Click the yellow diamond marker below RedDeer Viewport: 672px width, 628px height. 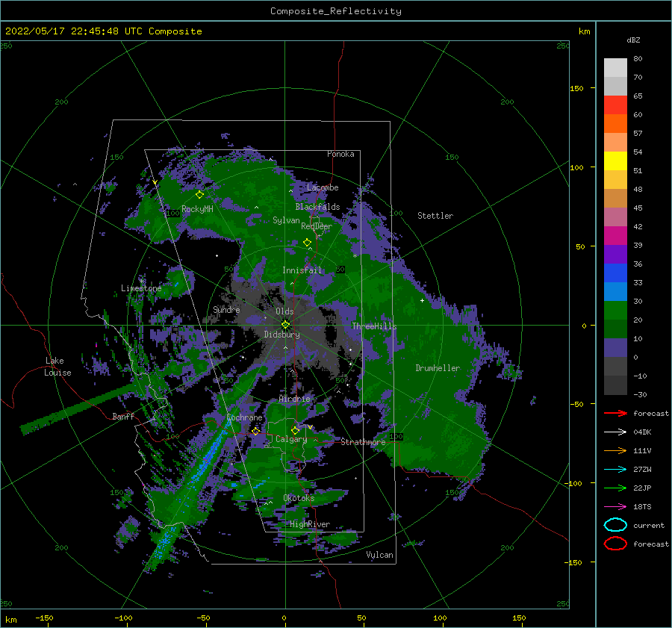[308, 243]
